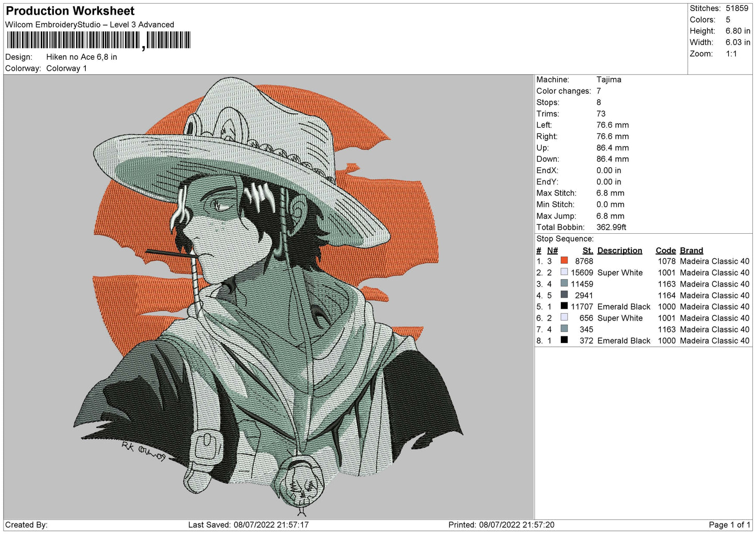This screenshot has height=534, width=756.
Task: Select the Code column header
Action: (x=665, y=251)
